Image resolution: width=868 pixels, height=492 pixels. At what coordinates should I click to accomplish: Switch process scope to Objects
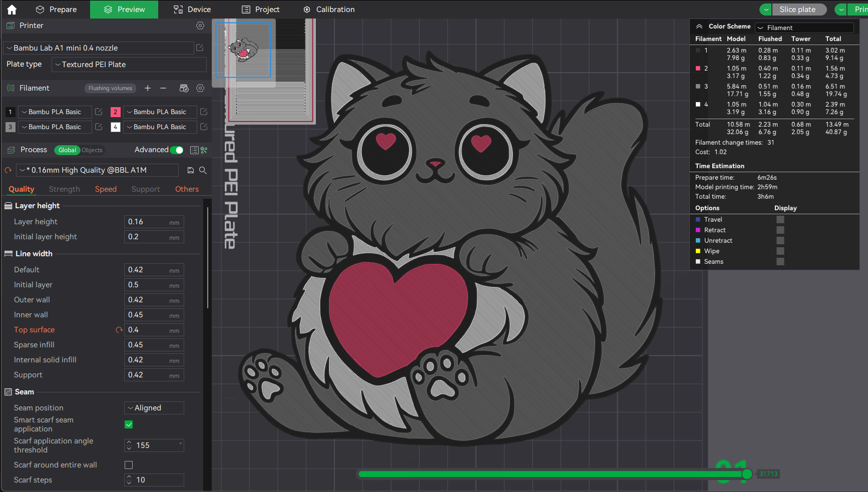(x=92, y=150)
